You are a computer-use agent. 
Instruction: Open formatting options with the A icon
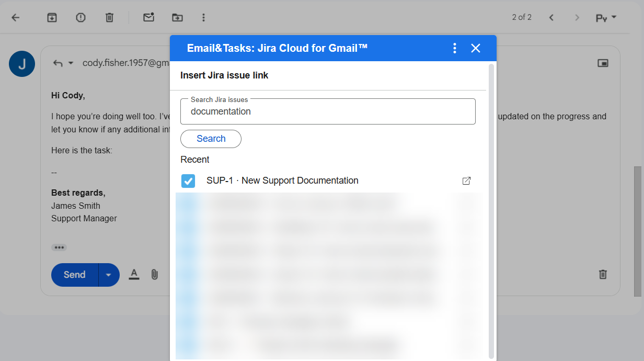(x=134, y=274)
